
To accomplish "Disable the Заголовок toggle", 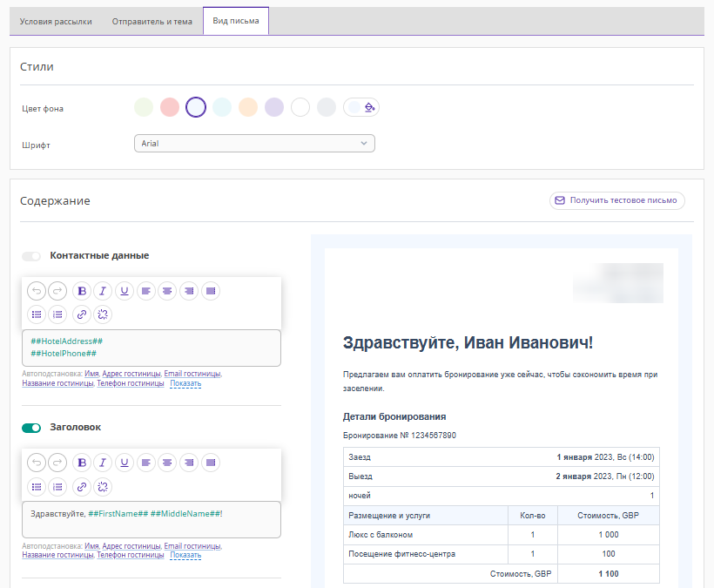I will (31, 428).
